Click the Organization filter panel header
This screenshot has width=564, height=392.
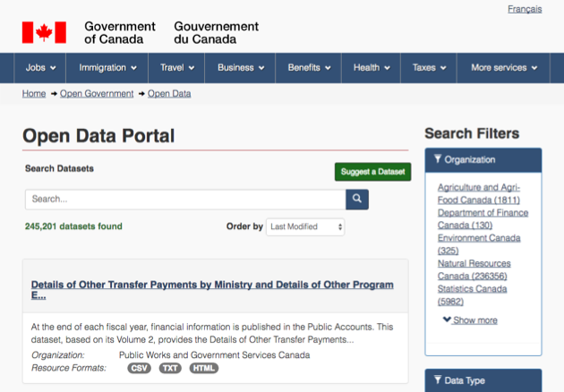(483, 160)
